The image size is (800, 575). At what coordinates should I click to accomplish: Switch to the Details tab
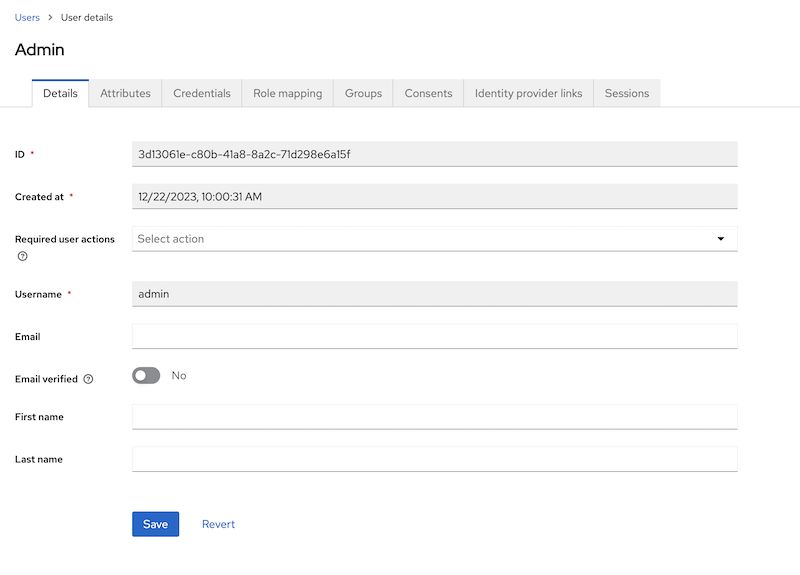click(x=60, y=93)
